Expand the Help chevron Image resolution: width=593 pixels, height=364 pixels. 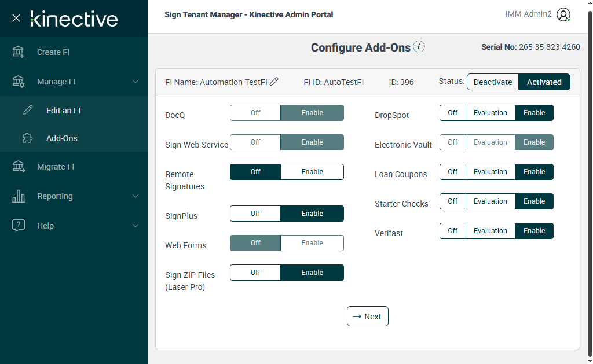click(x=135, y=226)
